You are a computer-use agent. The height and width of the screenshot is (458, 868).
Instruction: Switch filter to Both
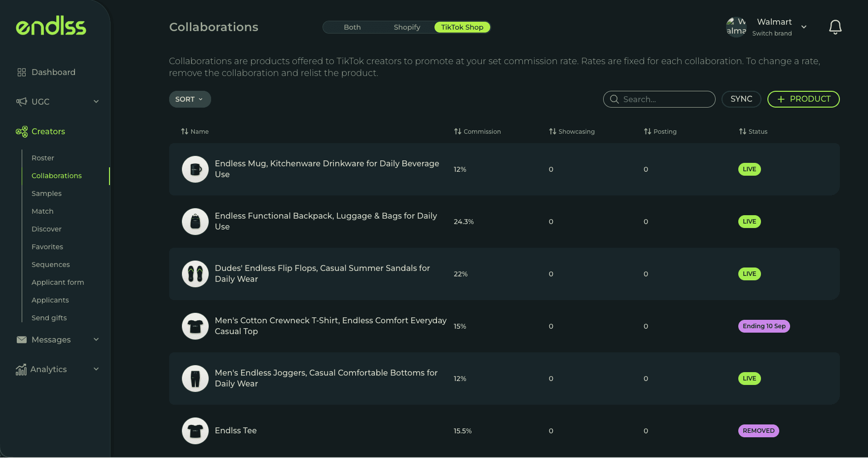pyautogui.click(x=352, y=27)
